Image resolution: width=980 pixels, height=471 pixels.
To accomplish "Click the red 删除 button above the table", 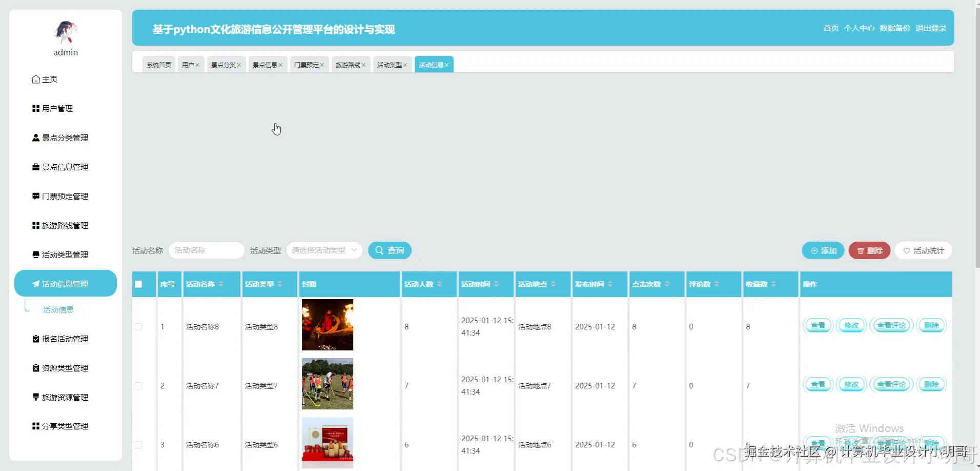I will tap(869, 250).
